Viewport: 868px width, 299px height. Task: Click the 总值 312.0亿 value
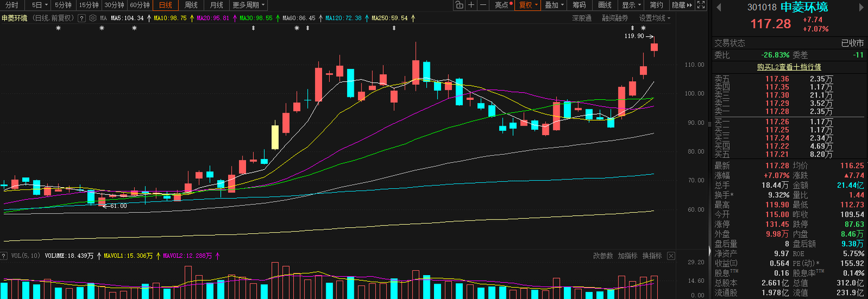[851, 282]
